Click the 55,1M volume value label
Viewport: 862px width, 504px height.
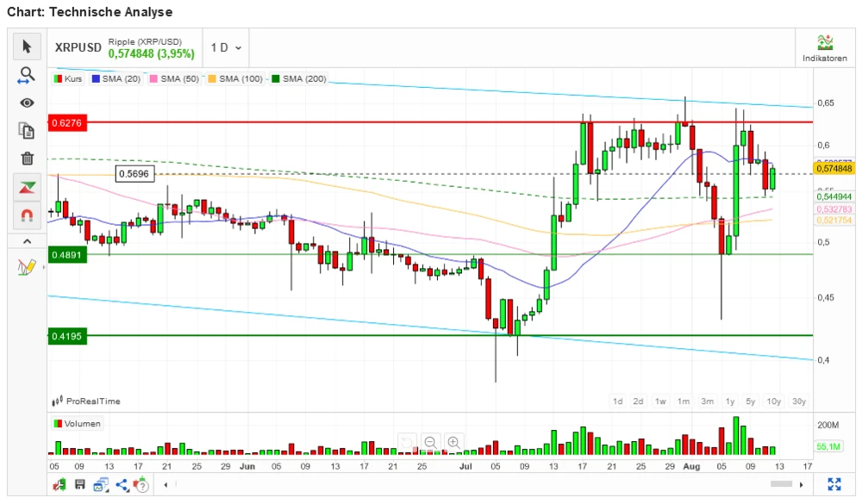(828, 447)
